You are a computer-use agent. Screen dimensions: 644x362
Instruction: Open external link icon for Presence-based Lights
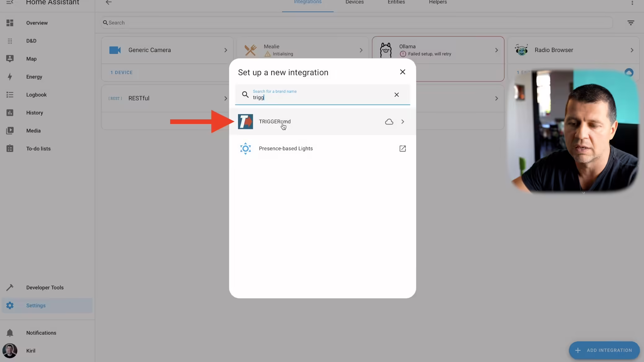point(403,149)
